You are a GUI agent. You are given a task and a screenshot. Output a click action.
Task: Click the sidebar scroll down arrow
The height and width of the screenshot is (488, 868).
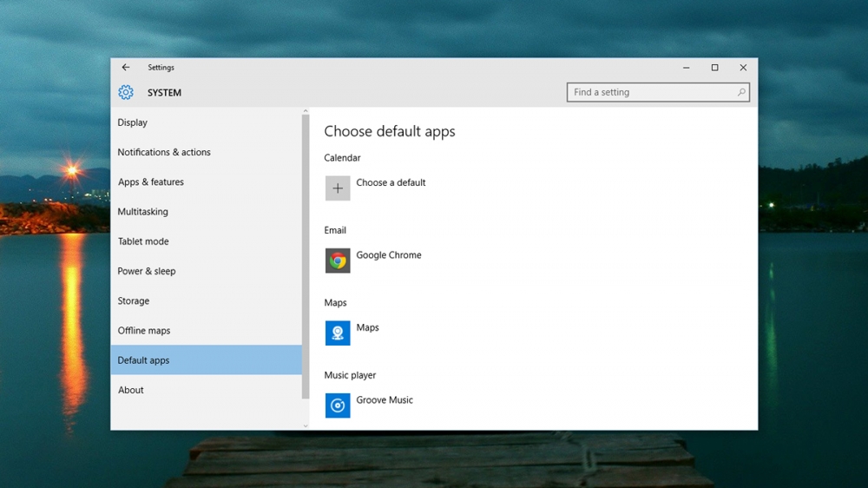click(306, 426)
